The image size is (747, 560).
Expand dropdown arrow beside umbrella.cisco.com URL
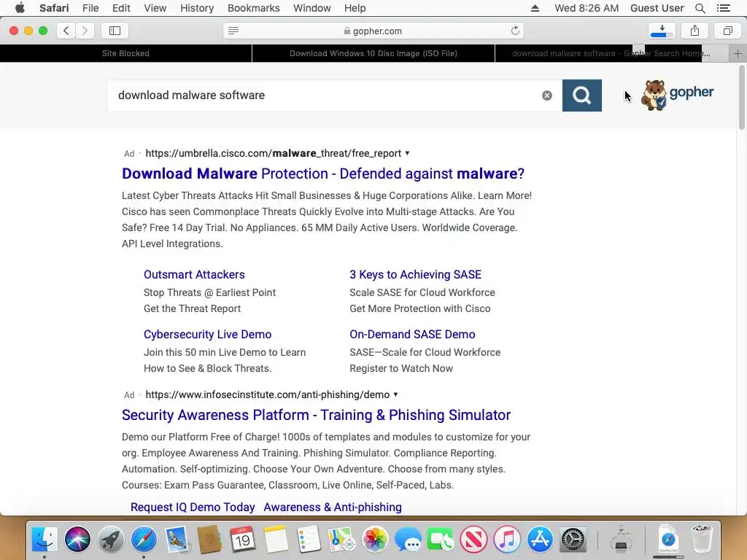pyautogui.click(x=407, y=153)
